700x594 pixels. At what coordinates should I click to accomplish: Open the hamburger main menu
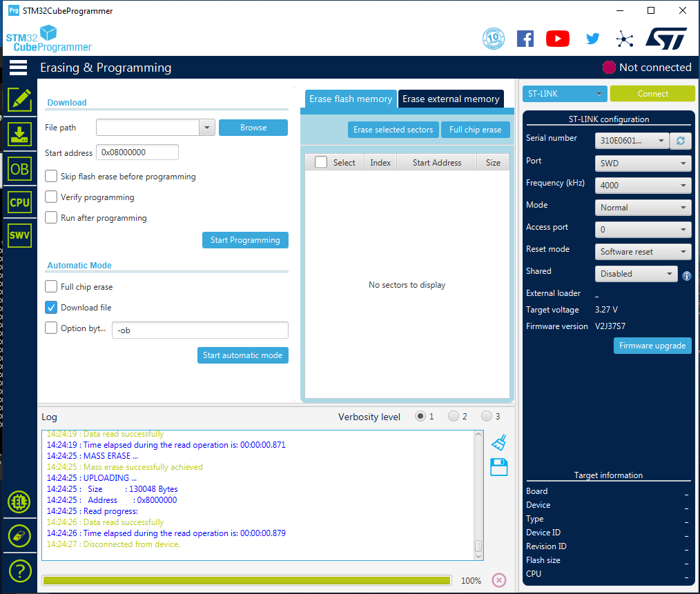click(19, 68)
